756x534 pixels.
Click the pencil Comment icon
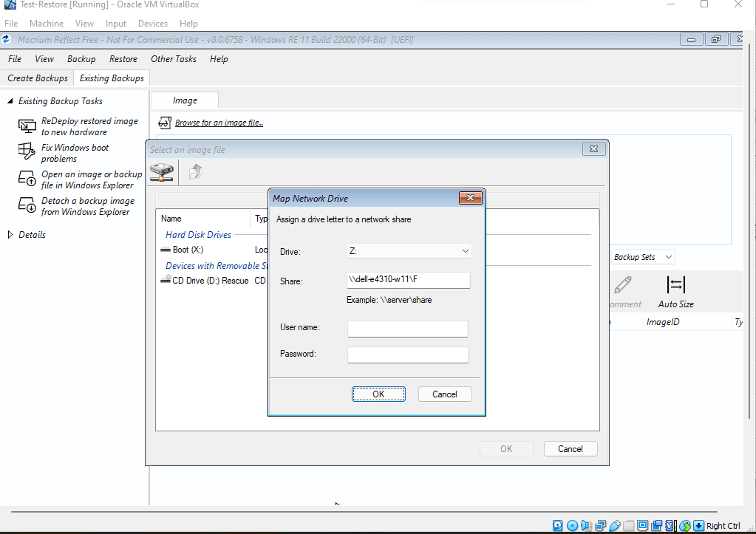click(x=623, y=285)
